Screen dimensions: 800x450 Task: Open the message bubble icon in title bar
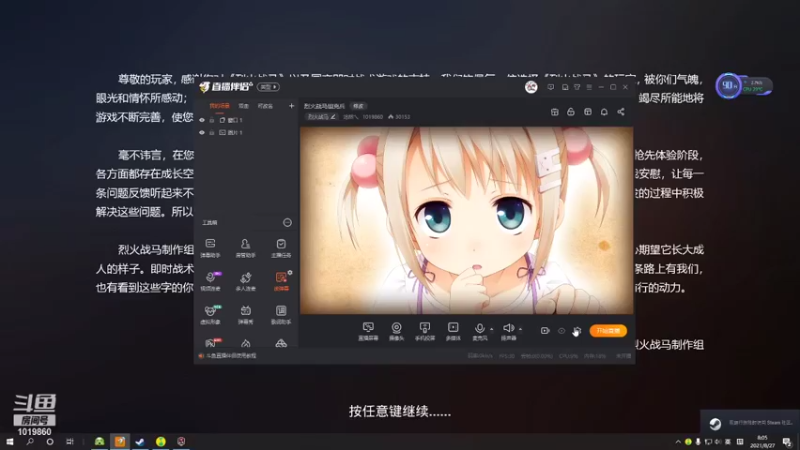[x=551, y=87]
